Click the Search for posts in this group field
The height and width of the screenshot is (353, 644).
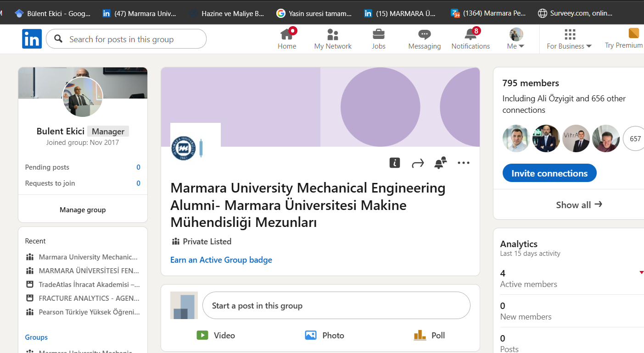126,39
